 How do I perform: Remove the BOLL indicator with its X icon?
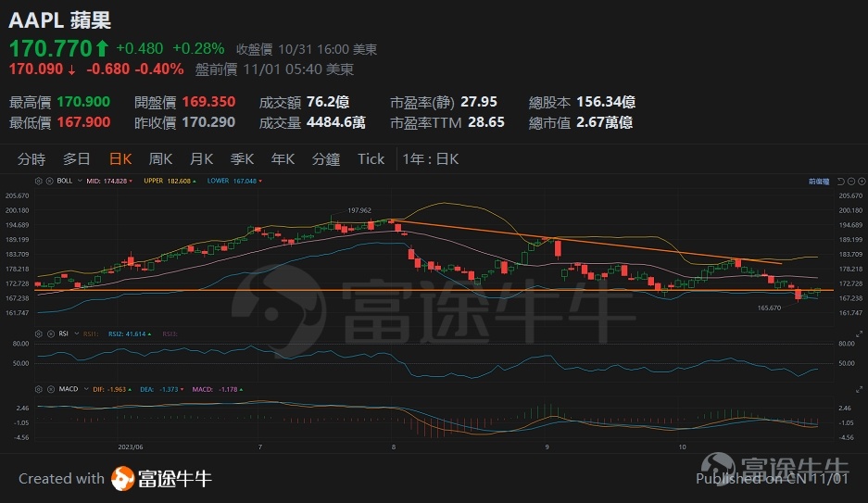pos(49,181)
